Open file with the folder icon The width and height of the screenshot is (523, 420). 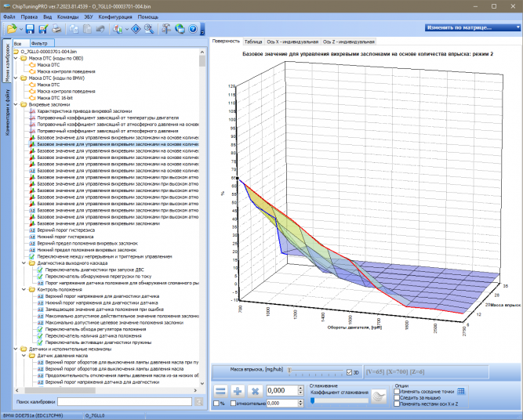(x=12, y=29)
